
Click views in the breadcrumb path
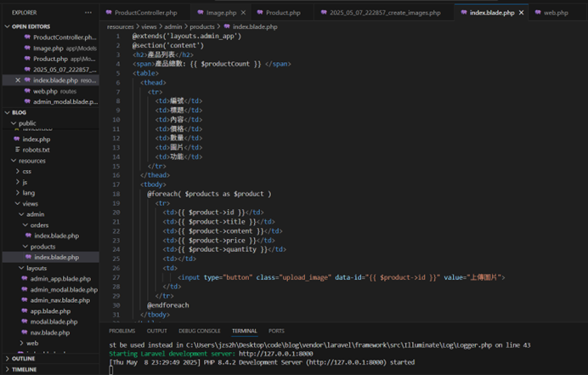149,26
